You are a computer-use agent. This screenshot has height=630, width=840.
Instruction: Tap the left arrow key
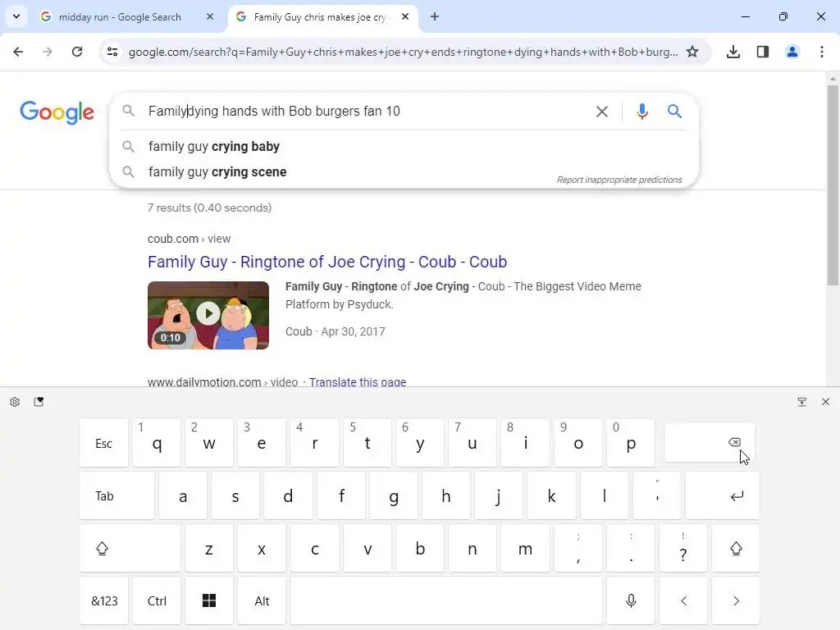click(x=683, y=600)
